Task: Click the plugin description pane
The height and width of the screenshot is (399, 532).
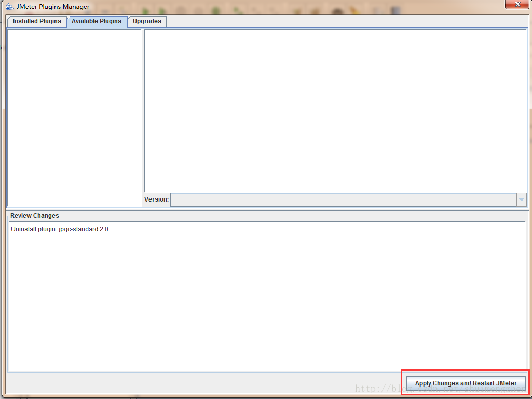Action: click(335, 111)
